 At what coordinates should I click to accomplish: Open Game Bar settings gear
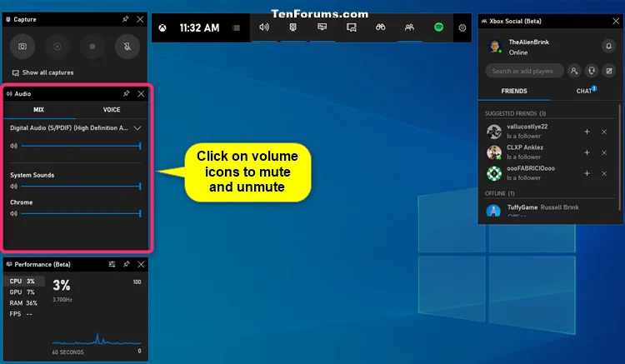[x=462, y=27]
